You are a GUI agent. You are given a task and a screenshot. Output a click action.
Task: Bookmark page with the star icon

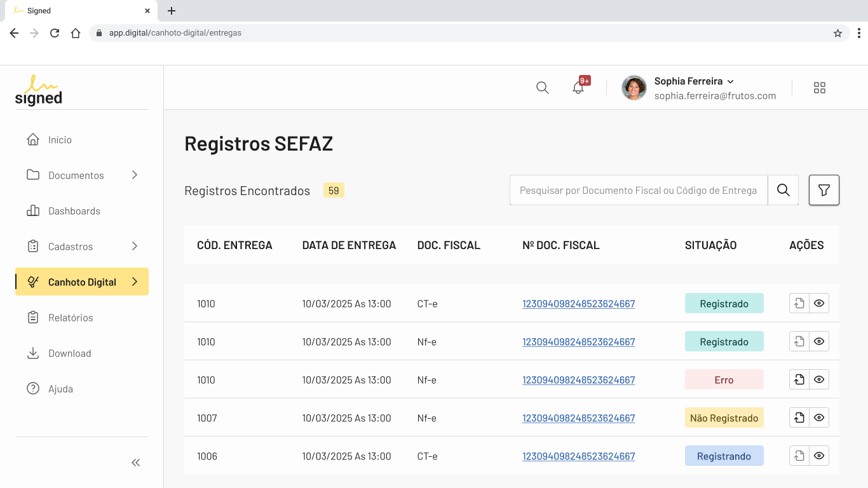pyautogui.click(x=837, y=33)
